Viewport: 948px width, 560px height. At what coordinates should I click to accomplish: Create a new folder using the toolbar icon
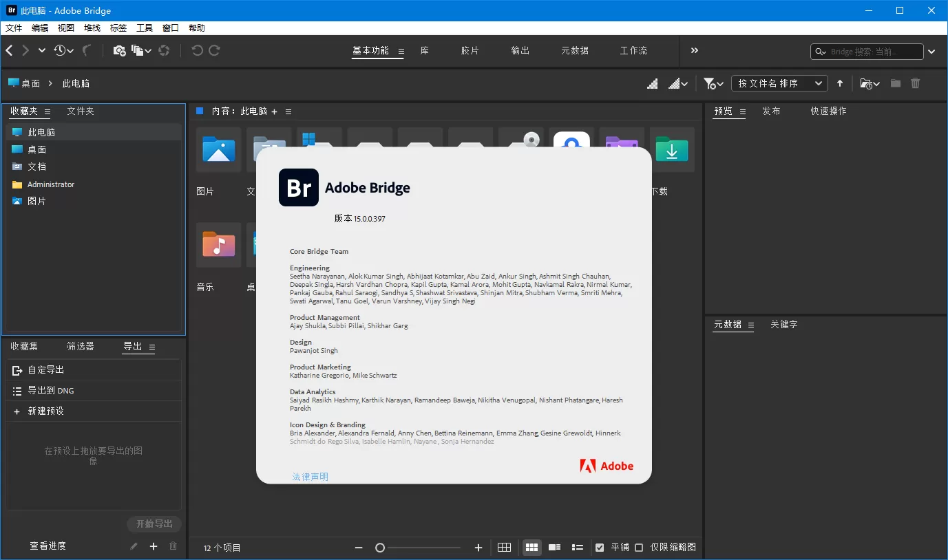click(x=895, y=83)
